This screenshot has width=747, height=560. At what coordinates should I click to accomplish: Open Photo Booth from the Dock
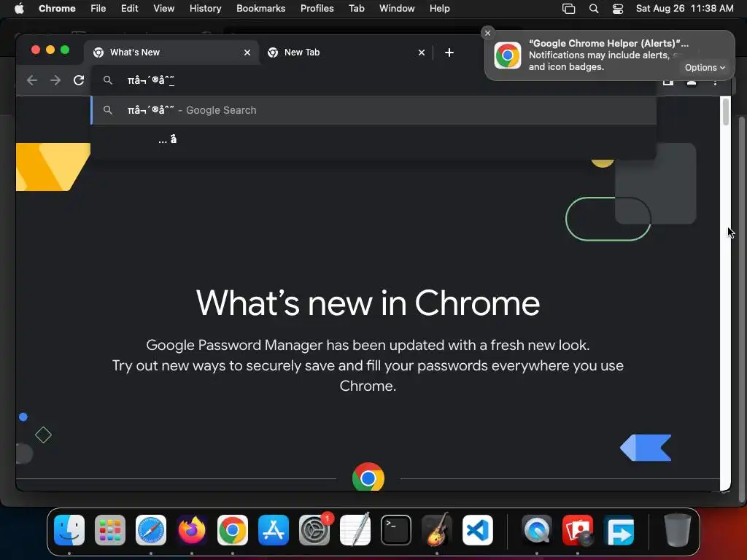coord(578,530)
